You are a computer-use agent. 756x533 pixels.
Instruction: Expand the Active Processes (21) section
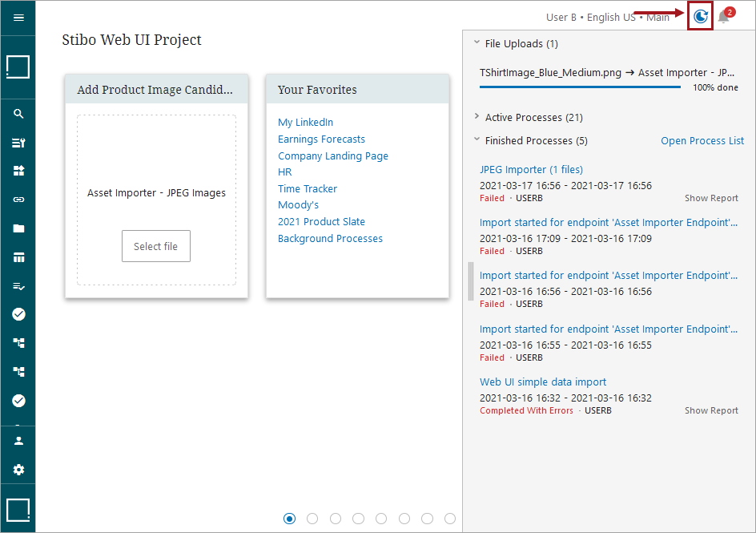point(477,116)
